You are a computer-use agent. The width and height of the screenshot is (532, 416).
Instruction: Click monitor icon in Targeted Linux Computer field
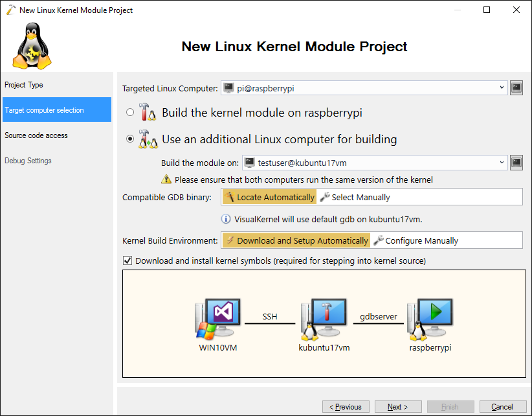pos(228,88)
